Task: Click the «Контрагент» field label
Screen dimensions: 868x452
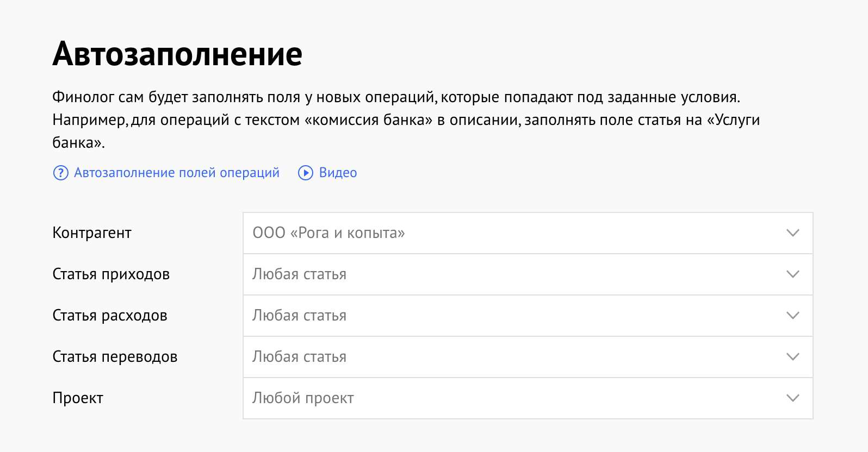Action: point(92,233)
